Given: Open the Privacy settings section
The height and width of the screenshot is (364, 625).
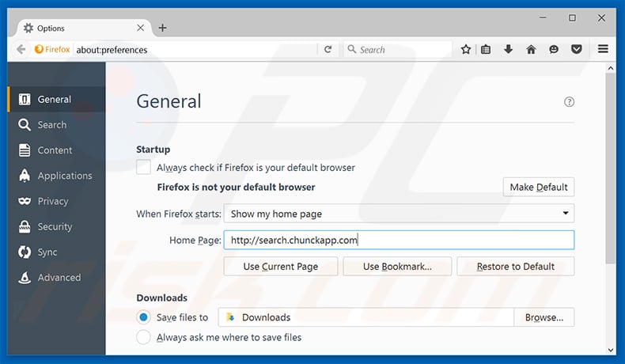Looking at the screenshot, I should pyautogui.click(x=53, y=201).
